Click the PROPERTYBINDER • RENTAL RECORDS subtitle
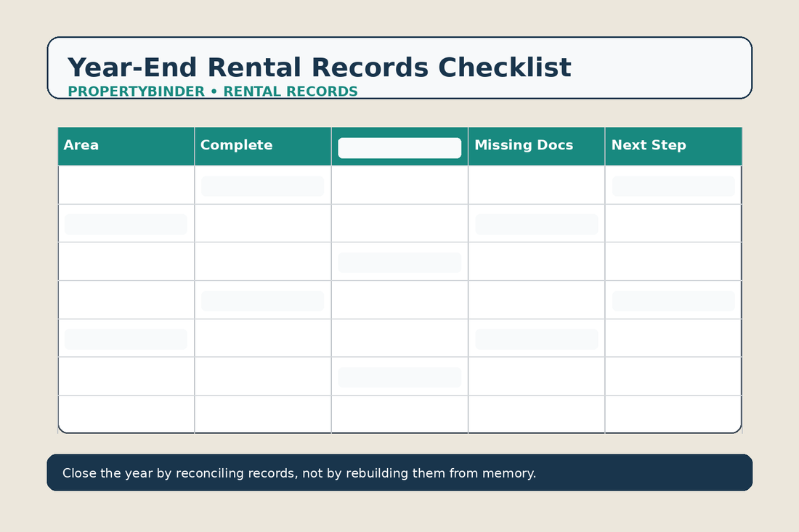This screenshot has width=799, height=532. [213, 91]
